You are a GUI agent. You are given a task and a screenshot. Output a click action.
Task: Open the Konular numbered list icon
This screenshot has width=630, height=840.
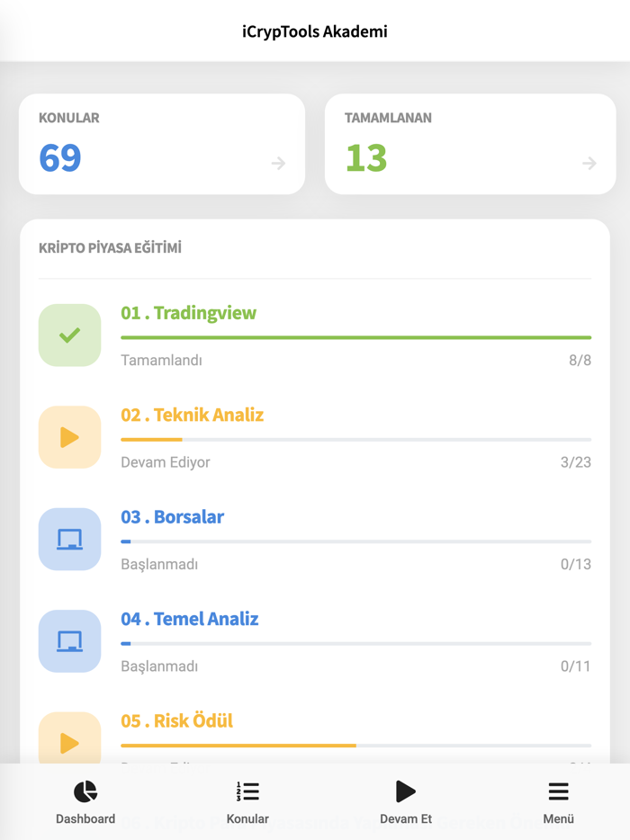pos(247,791)
